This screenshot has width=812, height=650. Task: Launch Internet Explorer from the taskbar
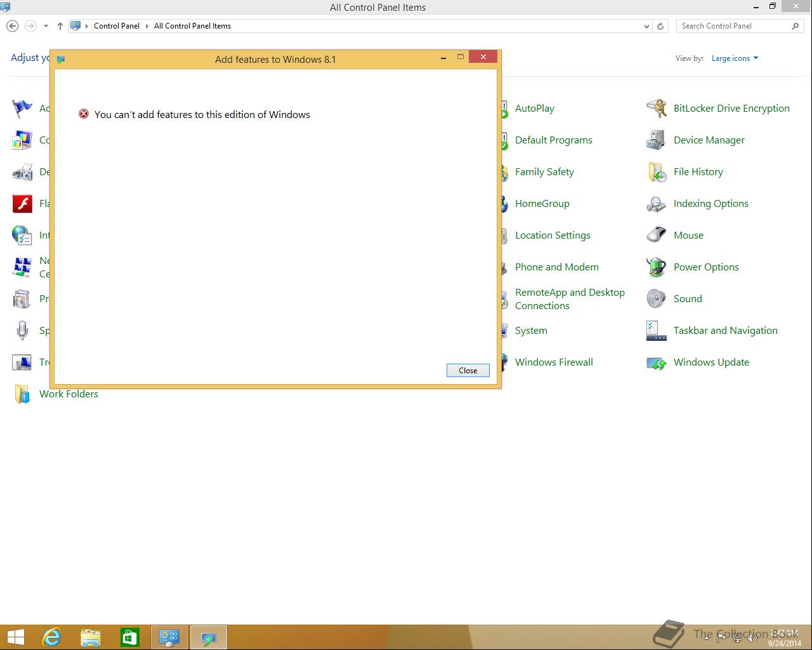tap(51, 637)
